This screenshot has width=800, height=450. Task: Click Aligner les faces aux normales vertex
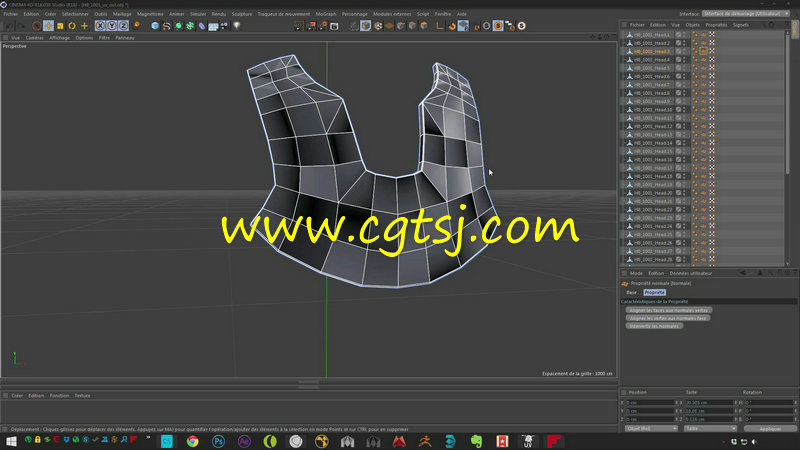(669, 310)
